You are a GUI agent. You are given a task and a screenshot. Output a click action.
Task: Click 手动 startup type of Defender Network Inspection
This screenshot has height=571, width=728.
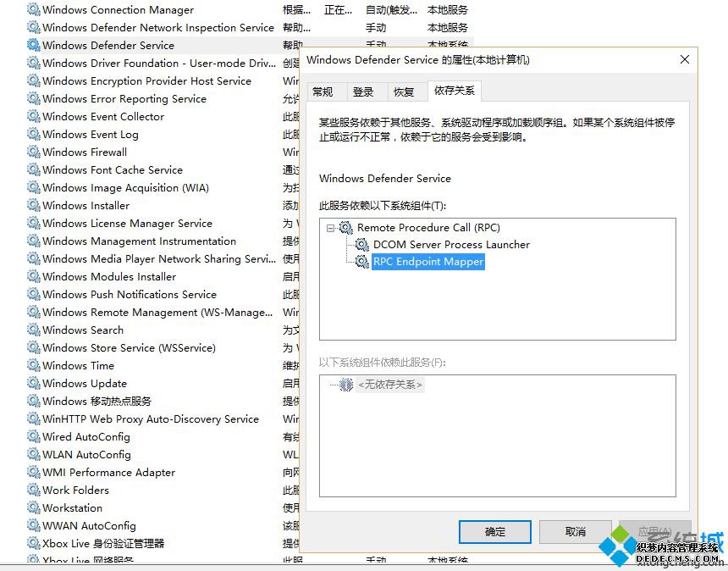376,27
